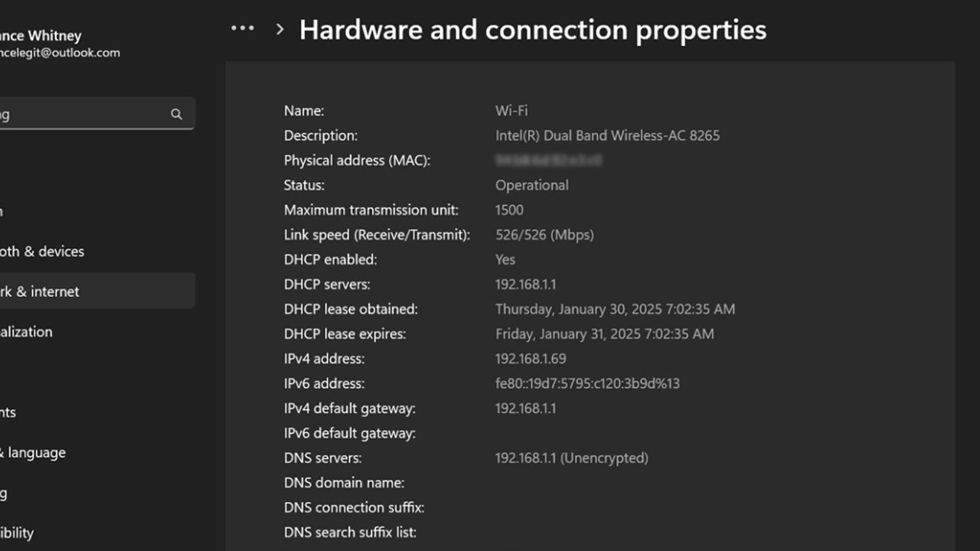Screen dimensions: 980x551
Task: Go to Time & language settings
Action: tap(34, 452)
